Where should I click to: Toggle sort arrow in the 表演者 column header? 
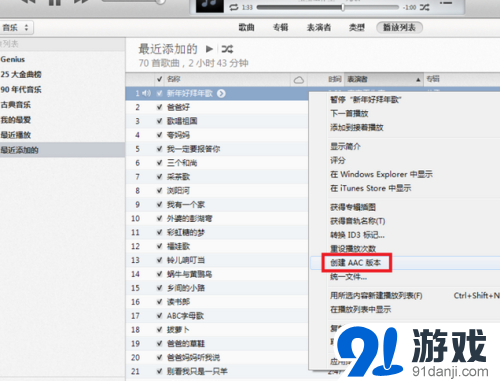418,80
